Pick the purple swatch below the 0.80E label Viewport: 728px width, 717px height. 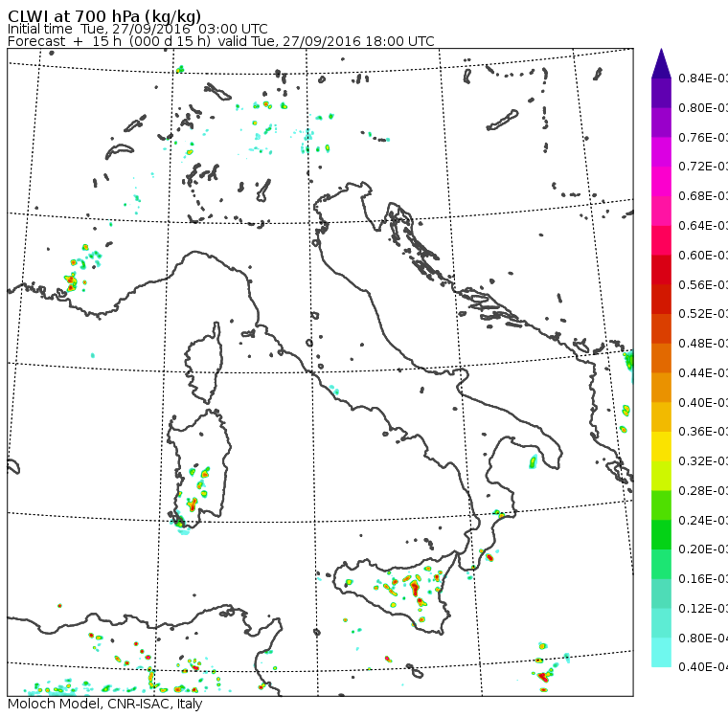click(x=661, y=123)
